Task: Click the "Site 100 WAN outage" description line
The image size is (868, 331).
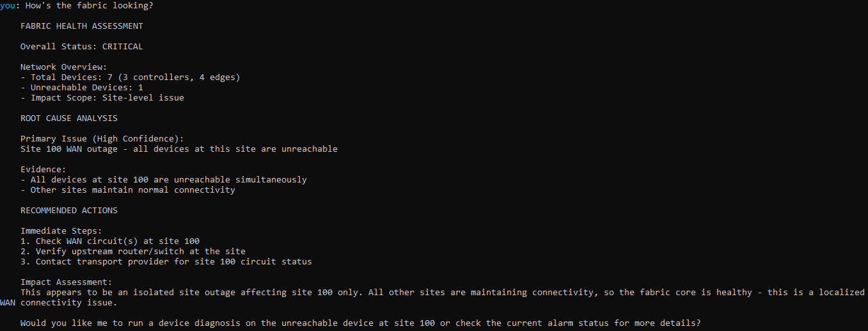Action: click(178, 149)
